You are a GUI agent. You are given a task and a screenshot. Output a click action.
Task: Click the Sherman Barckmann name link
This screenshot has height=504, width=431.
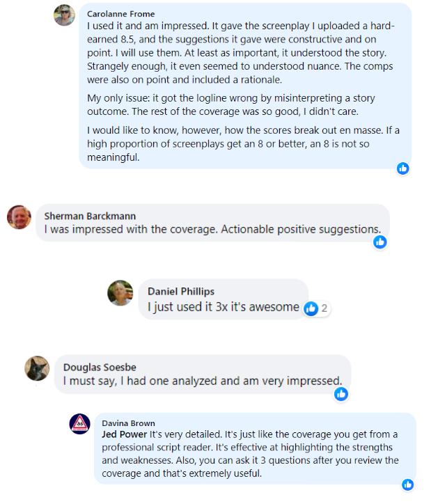tap(91, 216)
